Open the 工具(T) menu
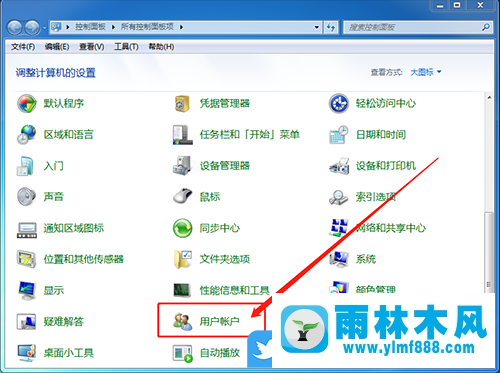The height and width of the screenshot is (373, 500). click(126, 47)
